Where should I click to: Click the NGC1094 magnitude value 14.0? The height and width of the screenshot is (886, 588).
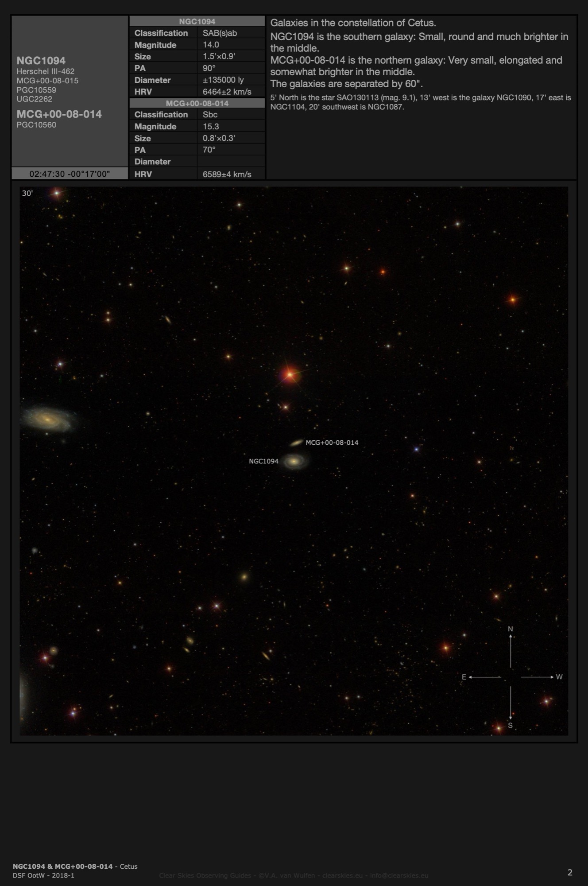[211, 45]
